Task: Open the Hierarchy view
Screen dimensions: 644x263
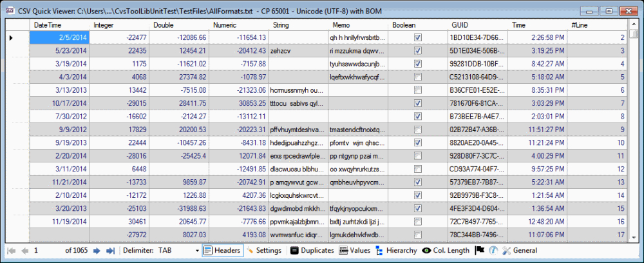Action: (x=396, y=250)
